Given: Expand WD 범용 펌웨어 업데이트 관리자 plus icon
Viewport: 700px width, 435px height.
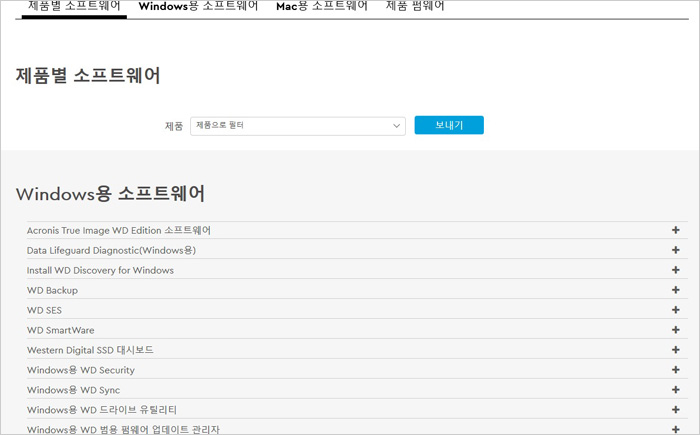Looking at the screenshot, I should (x=675, y=430).
